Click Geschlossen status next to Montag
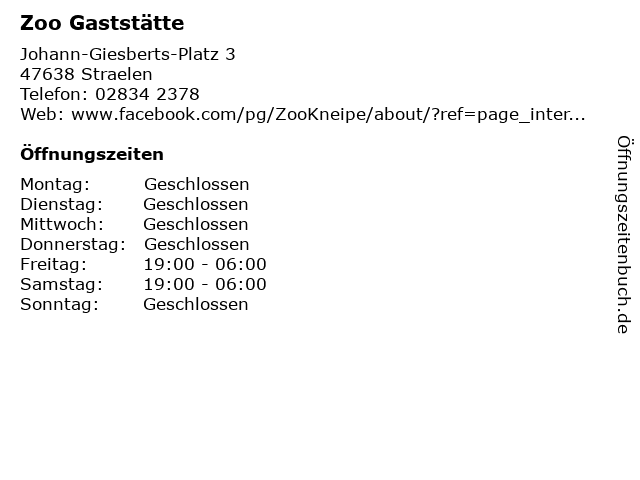Viewport: 640px width, 480px height. (196, 184)
